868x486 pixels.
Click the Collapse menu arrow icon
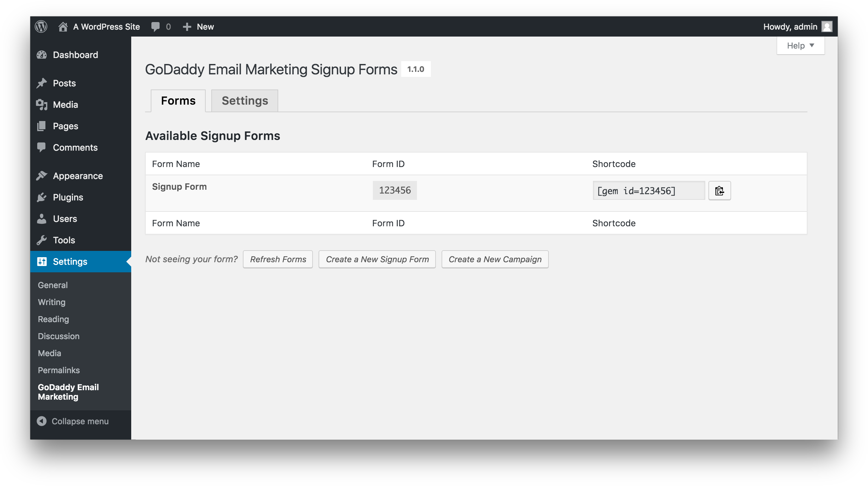42,421
